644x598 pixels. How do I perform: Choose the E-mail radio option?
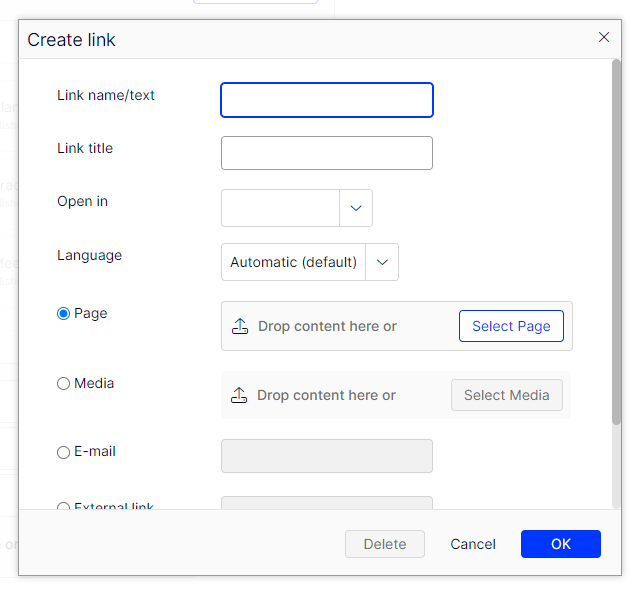click(64, 452)
